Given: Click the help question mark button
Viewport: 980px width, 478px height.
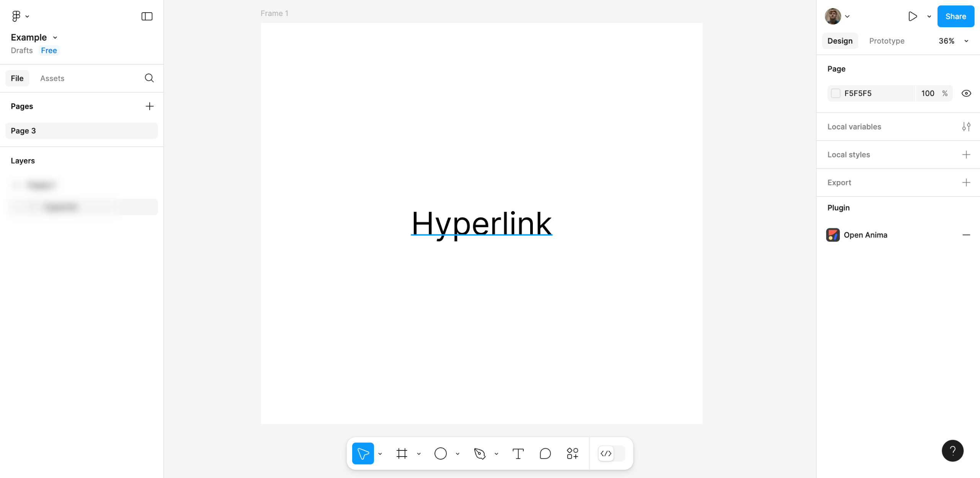Looking at the screenshot, I should 952,451.
